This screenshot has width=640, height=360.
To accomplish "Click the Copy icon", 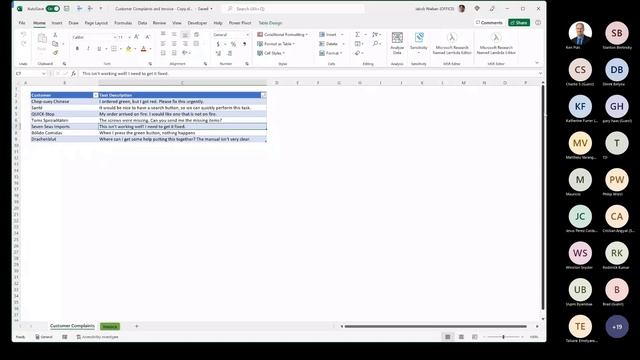I will coord(55,44).
